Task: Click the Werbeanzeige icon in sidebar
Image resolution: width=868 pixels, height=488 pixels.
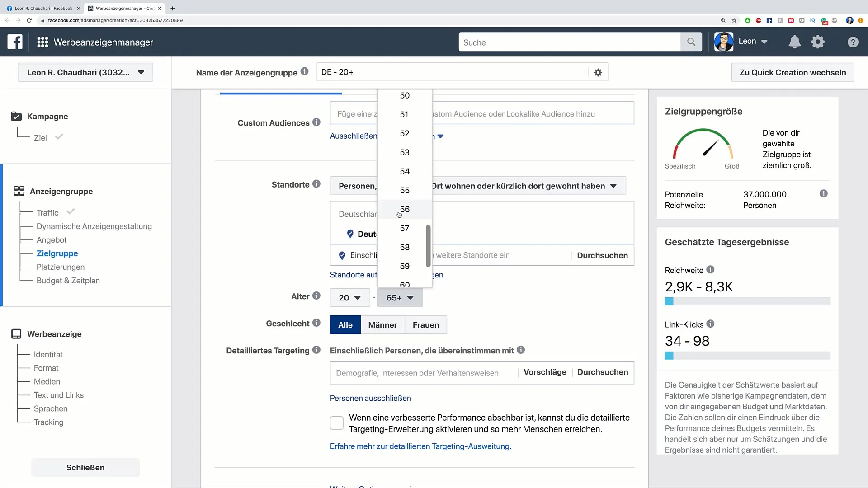Action: tap(16, 334)
